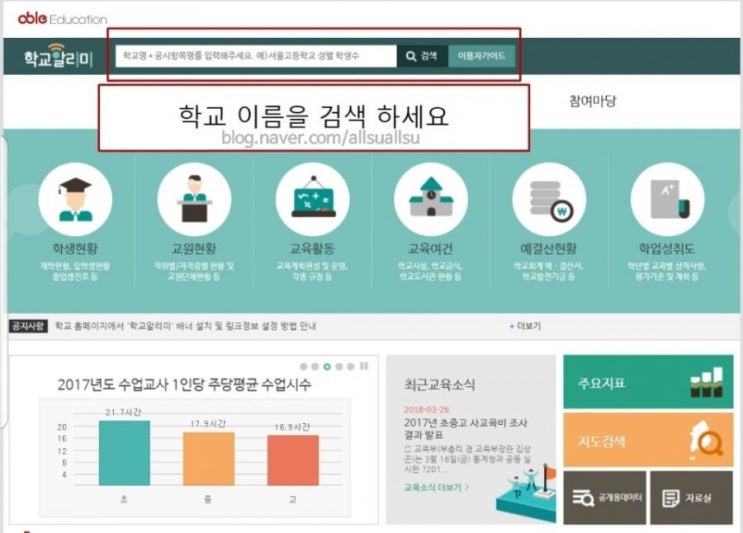Click the bar chart icon on 주요지표

coord(707,382)
